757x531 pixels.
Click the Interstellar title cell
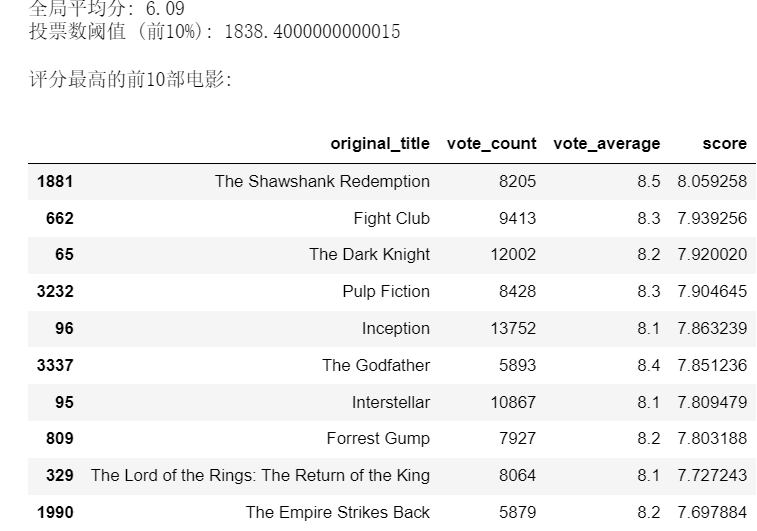click(390, 402)
